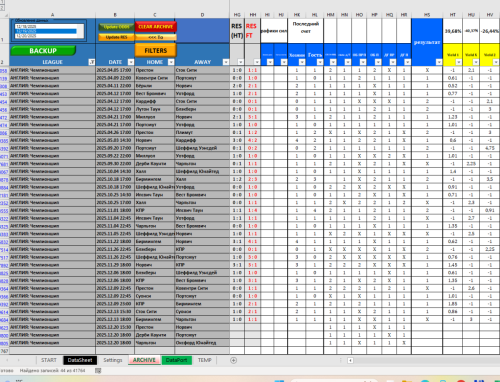
Task: Click the green BACKUP button
Action: (x=43, y=51)
